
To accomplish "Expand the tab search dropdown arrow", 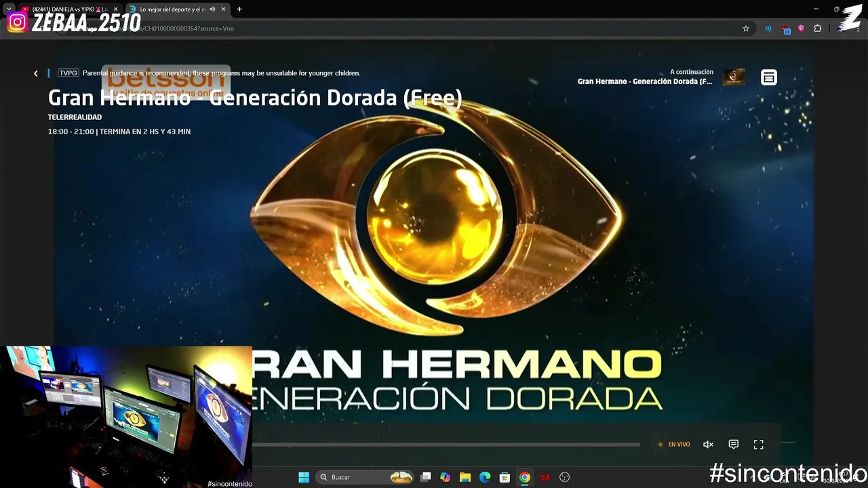I will [9, 9].
